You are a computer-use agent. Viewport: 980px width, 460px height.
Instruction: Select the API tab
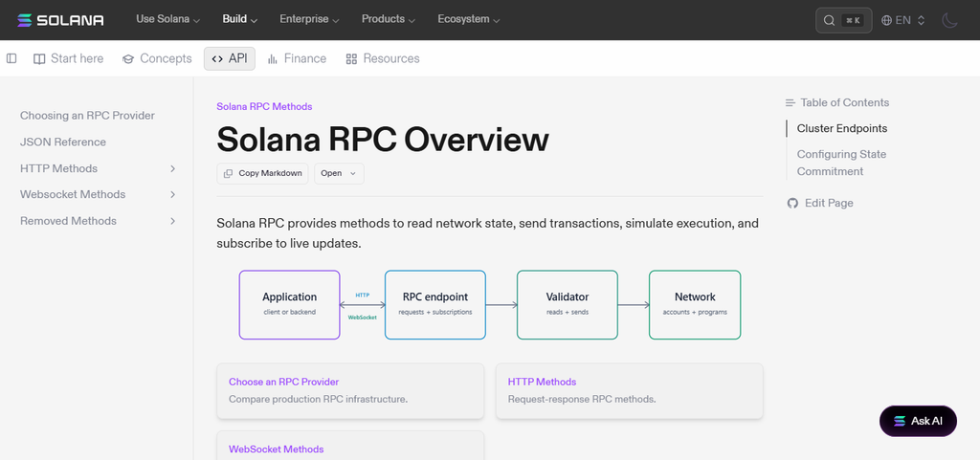(230, 58)
